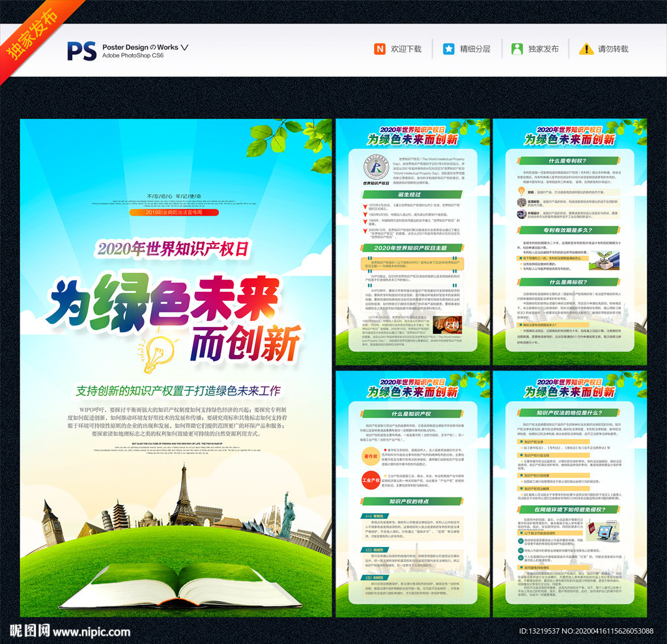Click the yellow warning triangle icon
The height and width of the screenshot is (644, 667).
[x=586, y=49]
